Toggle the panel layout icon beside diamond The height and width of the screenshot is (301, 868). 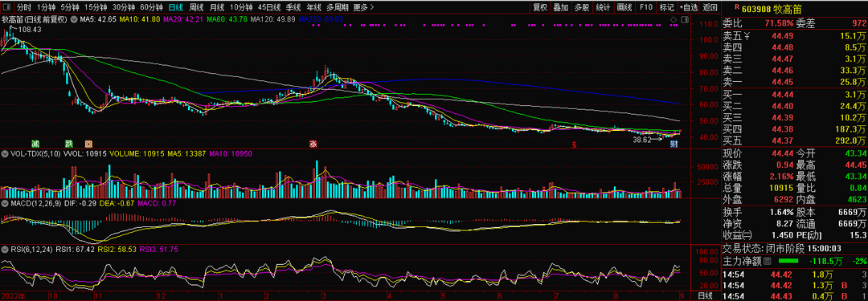click(686, 19)
